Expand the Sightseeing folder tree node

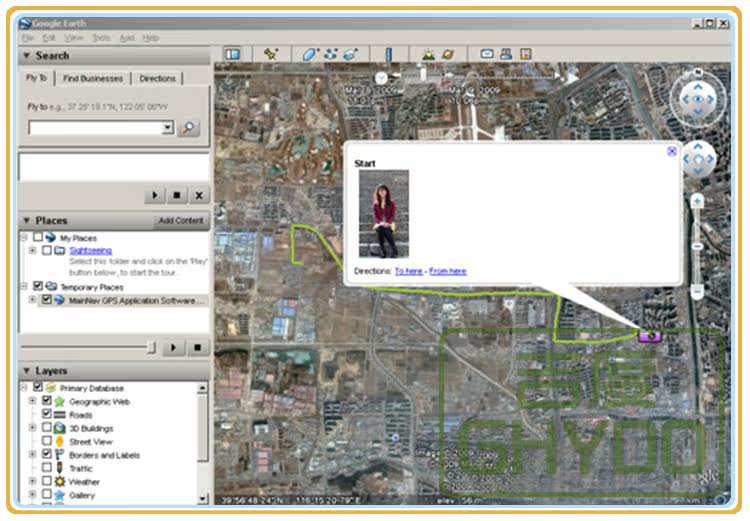[x=32, y=250]
